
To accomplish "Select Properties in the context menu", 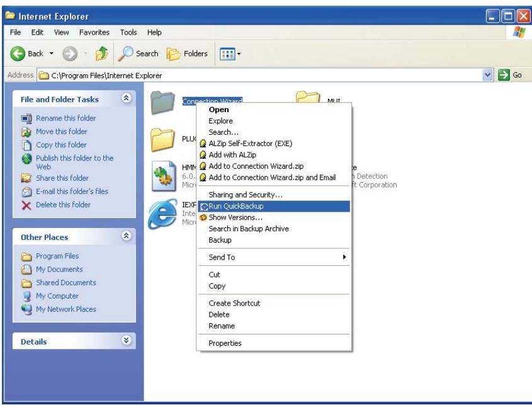I will 225,343.
